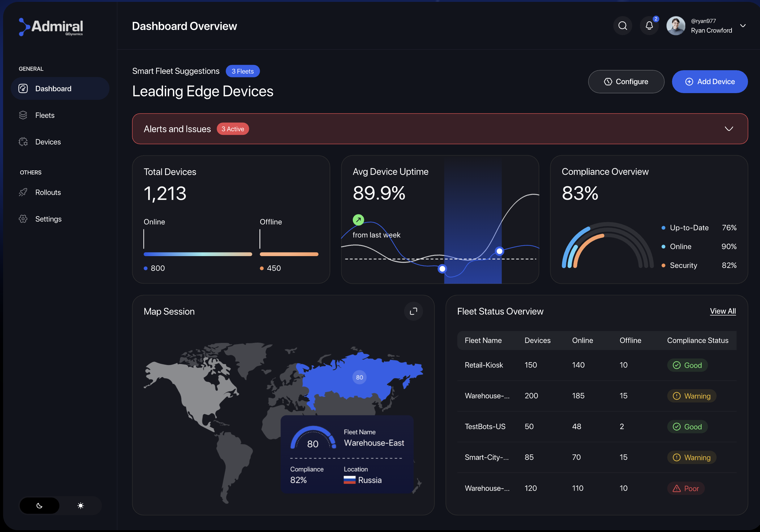Open Settings via the gear icon
The image size is (760, 532).
(x=23, y=219)
